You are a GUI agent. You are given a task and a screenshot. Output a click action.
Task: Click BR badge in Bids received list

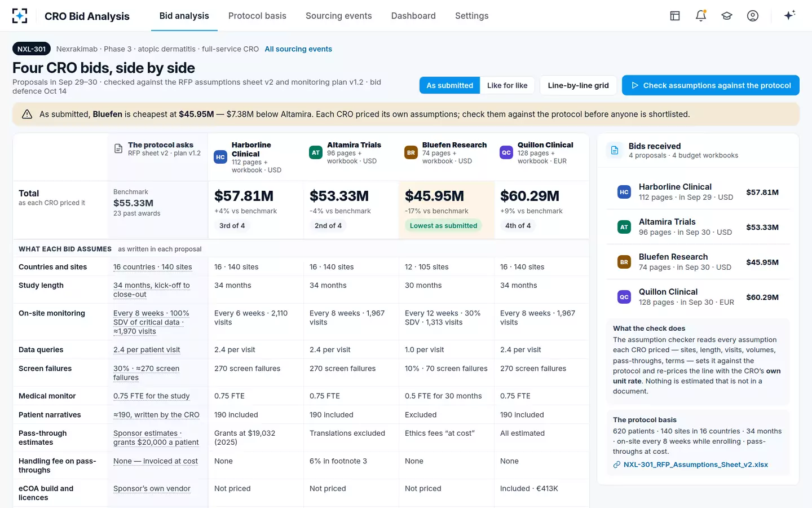[624, 262]
